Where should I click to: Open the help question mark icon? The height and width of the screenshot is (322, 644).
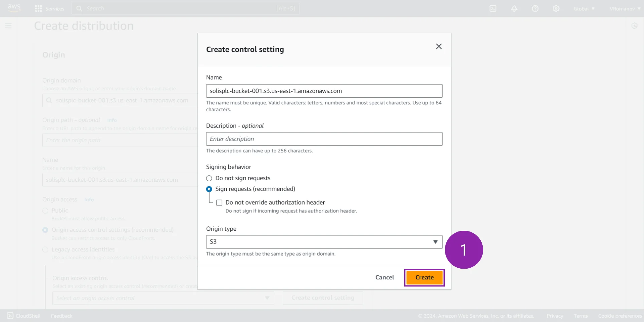(535, 9)
